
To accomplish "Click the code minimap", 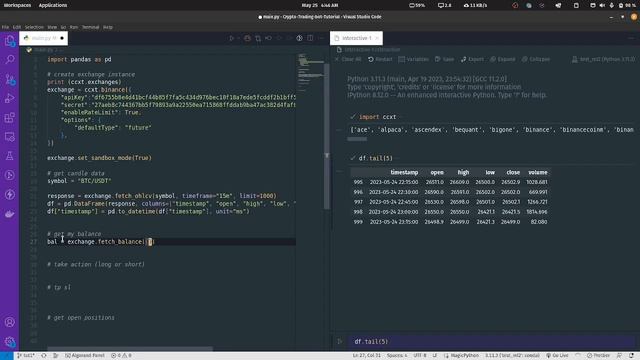I will tap(310, 73).
